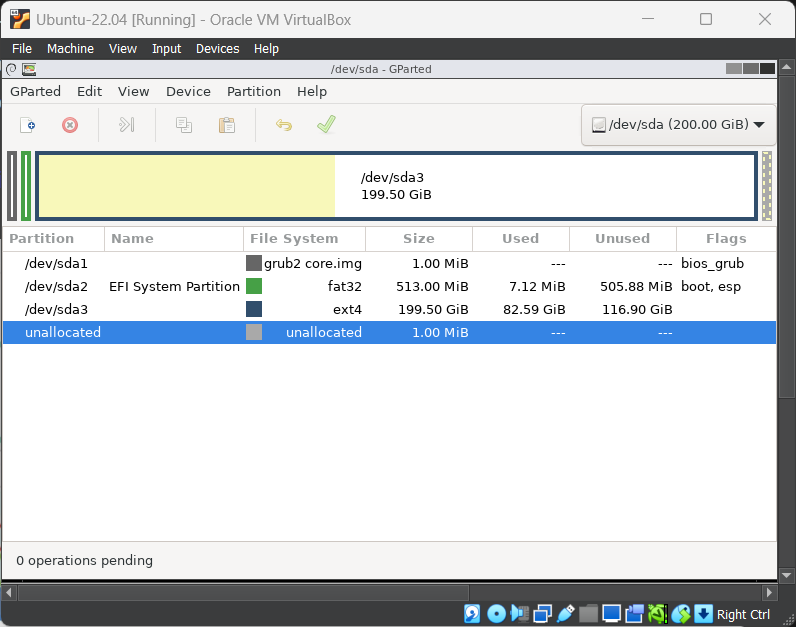Click VirtualBox keyboard capture arrow icon
The width and height of the screenshot is (796, 627).
click(x=703, y=614)
